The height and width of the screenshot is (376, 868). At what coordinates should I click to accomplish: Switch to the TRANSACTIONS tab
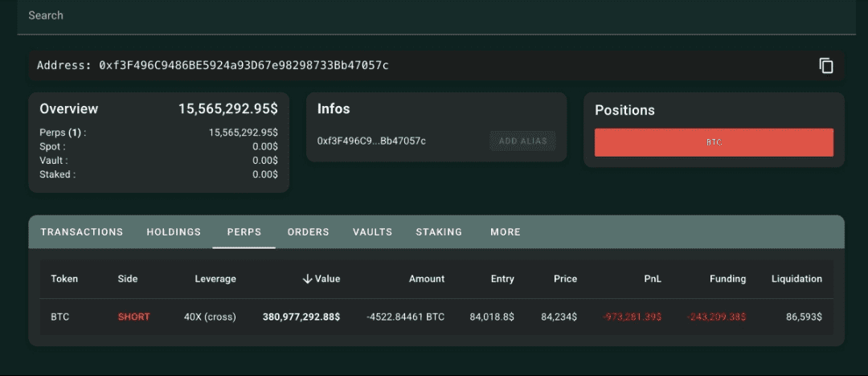(82, 232)
